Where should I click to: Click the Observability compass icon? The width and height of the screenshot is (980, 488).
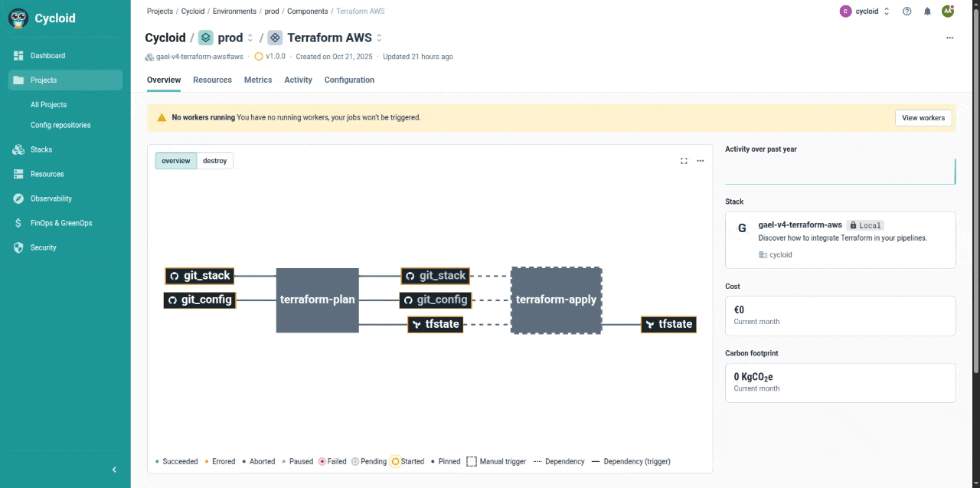pos(18,199)
